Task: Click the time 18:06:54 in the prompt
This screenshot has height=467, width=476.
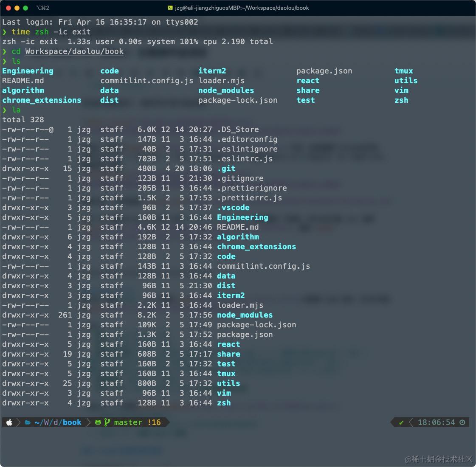Action: [436, 422]
